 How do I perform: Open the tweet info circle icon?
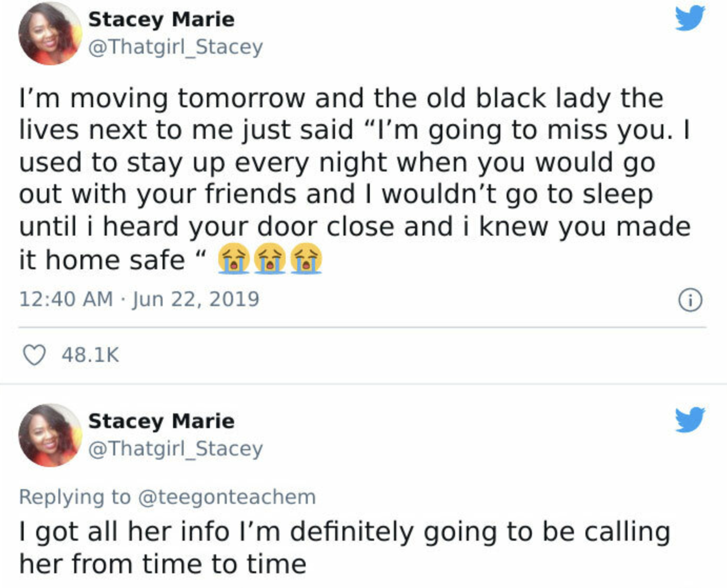pos(690,300)
